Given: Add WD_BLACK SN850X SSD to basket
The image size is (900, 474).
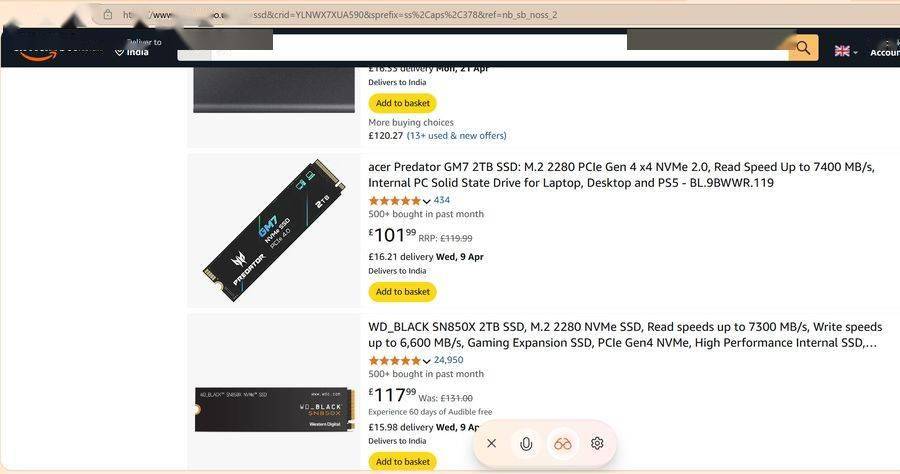Looking at the screenshot, I should pyautogui.click(x=402, y=462).
